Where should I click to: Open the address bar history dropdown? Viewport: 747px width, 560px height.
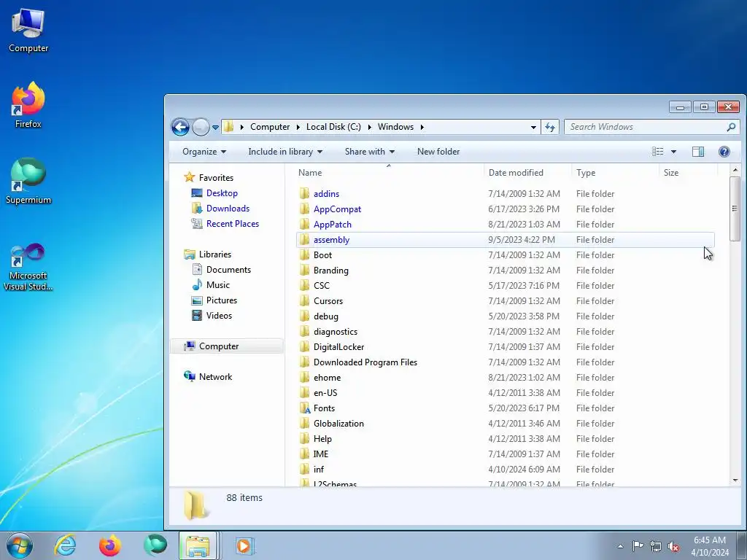533,127
